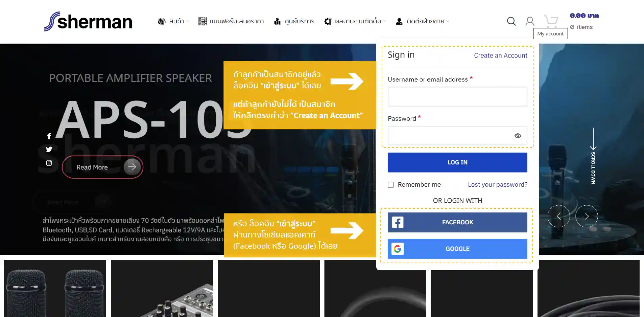This screenshot has width=644, height=317.
Task: Tick the Remember me checkbox
Action: (x=391, y=185)
